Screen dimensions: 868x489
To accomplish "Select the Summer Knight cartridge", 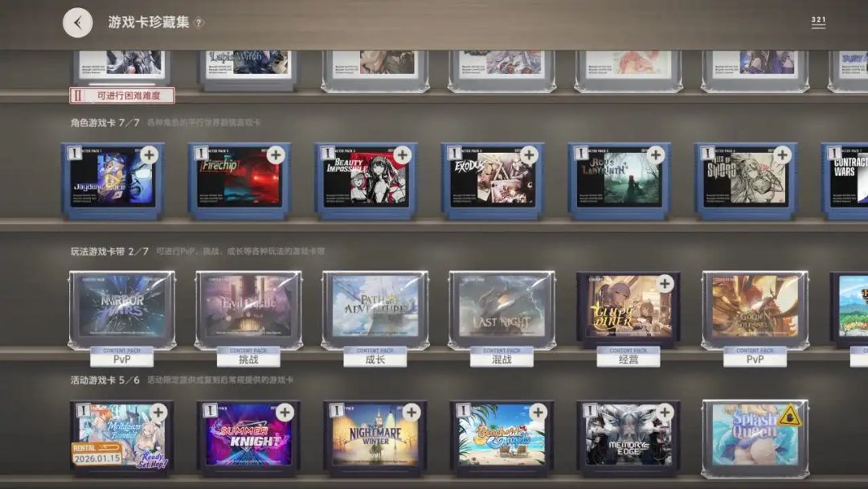I will 248,438.
